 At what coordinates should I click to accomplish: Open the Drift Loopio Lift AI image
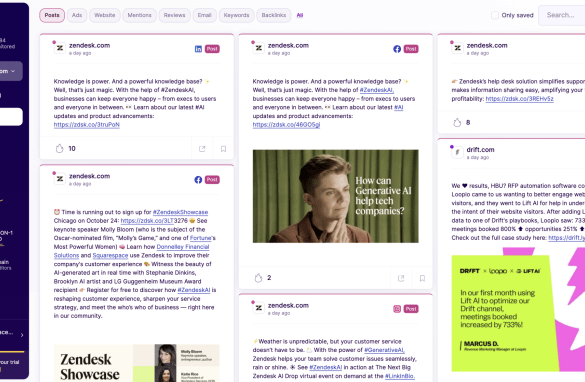click(518, 310)
